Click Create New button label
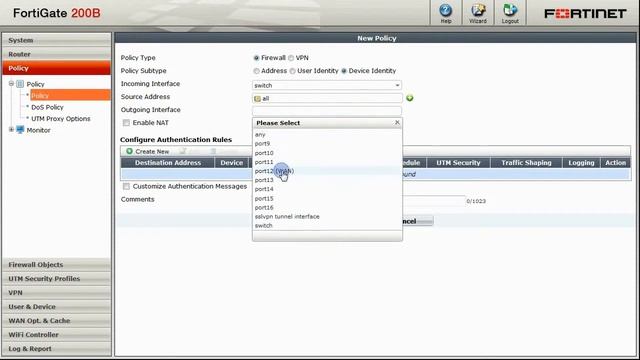This screenshot has width=640, height=360. [152, 151]
